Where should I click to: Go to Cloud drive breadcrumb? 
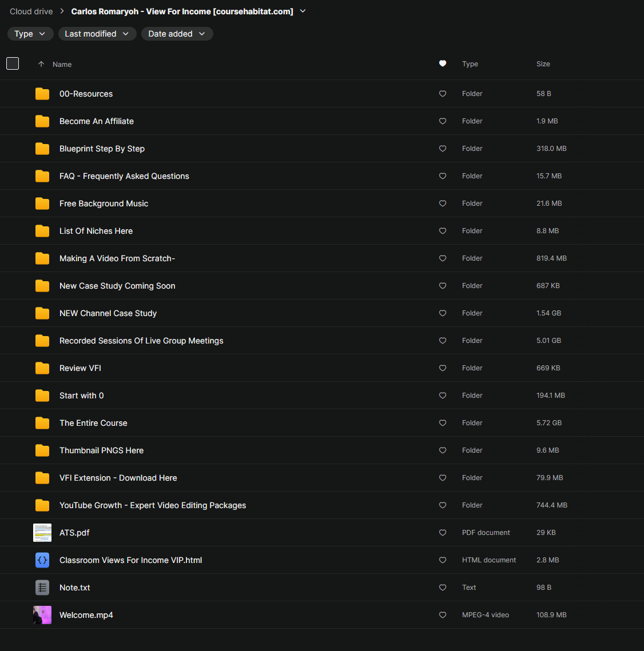[x=31, y=11]
